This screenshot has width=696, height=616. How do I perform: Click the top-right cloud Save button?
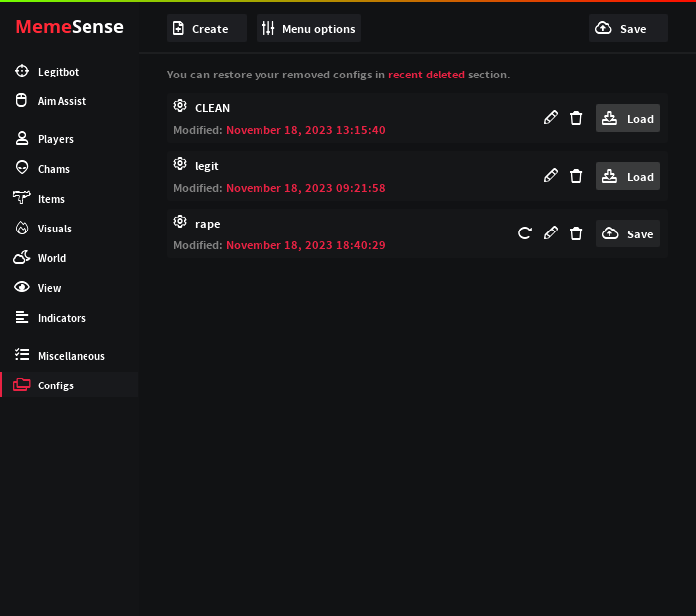coord(628,29)
